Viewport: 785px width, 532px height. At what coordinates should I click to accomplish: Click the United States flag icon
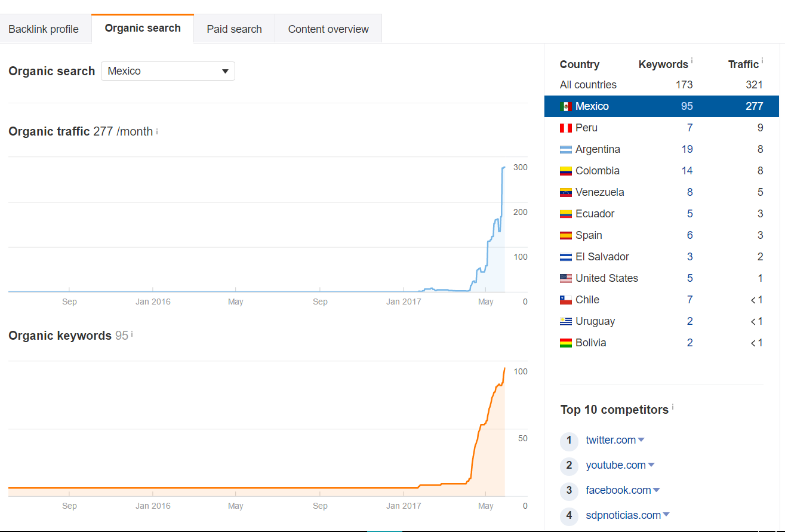coord(566,278)
